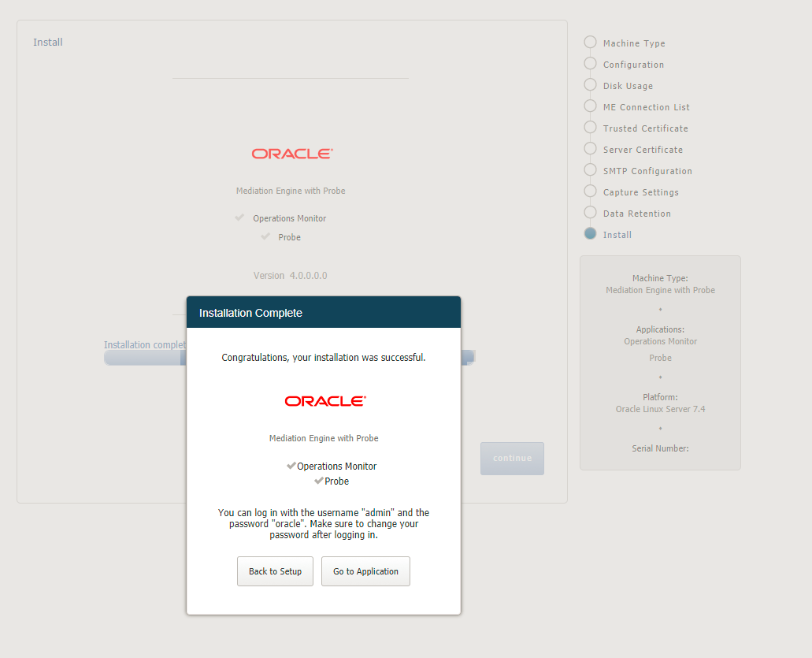
Task: Click the 'Mediation Engine with Probe' text in dialog
Action: point(324,438)
